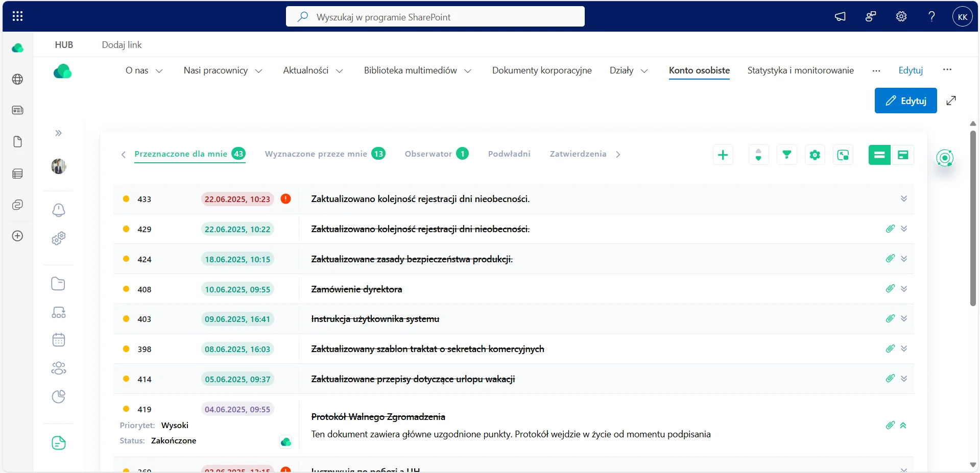The image size is (980, 473).
Task: Click the green cloud icon in app bar
Action: tap(17, 48)
